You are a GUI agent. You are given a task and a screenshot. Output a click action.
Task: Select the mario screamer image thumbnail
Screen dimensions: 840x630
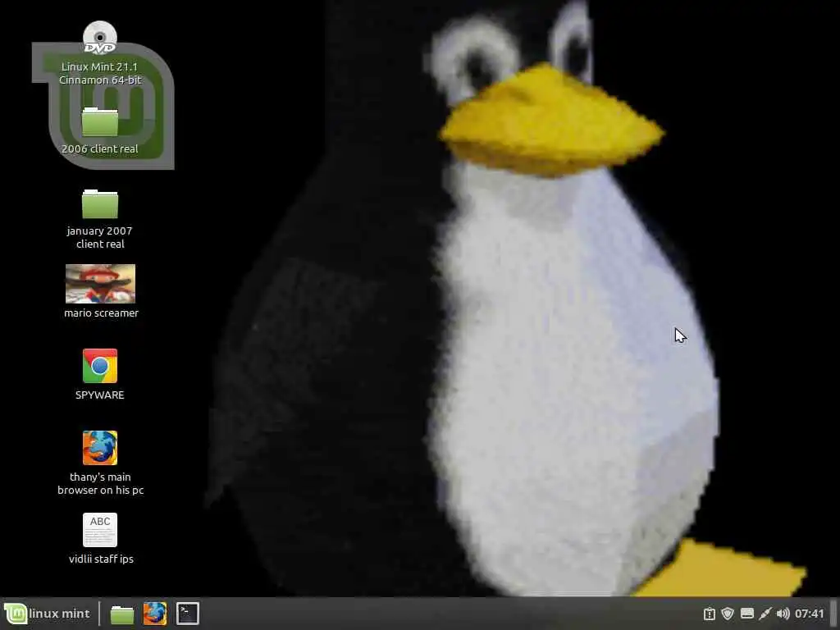click(100, 284)
